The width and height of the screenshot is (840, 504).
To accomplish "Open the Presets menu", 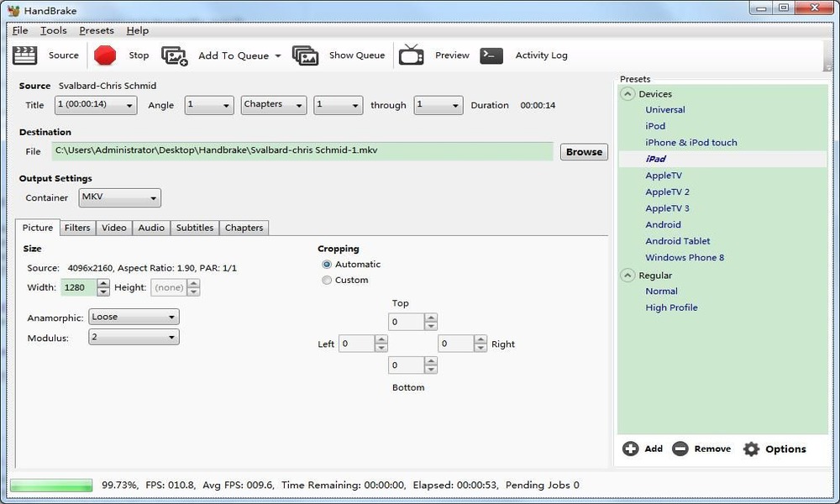I will point(96,30).
